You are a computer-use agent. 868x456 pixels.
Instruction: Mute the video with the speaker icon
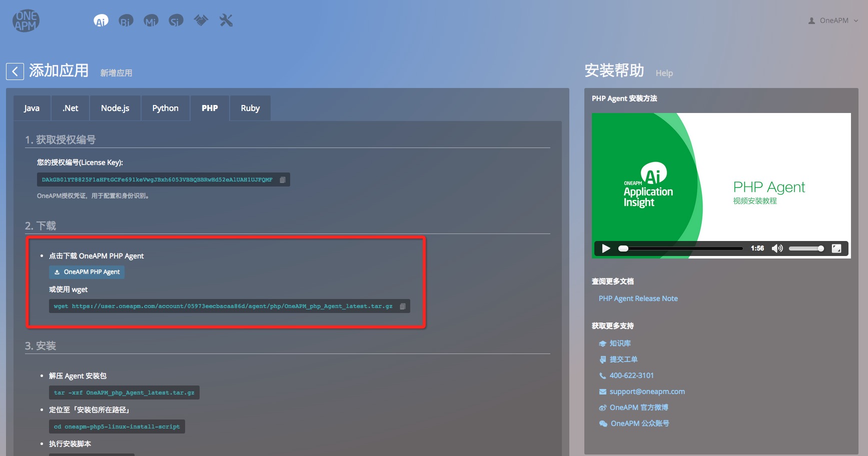pyautogui.click(x=777, y=248)
